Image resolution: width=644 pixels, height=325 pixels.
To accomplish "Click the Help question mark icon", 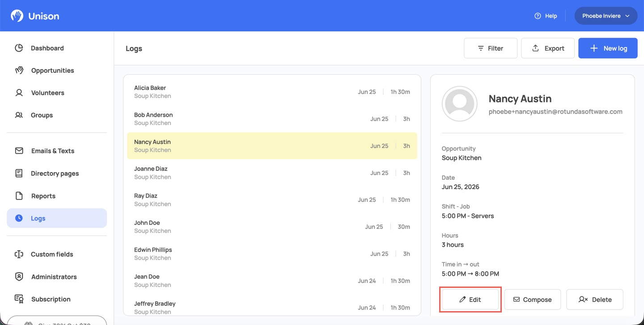I will pyautogui.click(x=538, y=16).
